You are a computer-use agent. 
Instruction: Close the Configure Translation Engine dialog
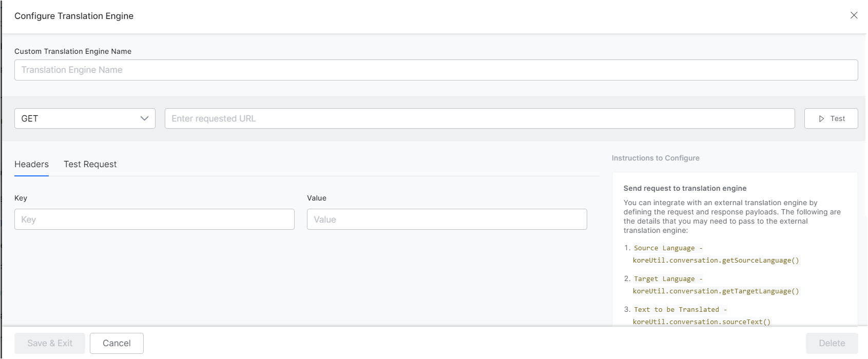pos(854,15)
